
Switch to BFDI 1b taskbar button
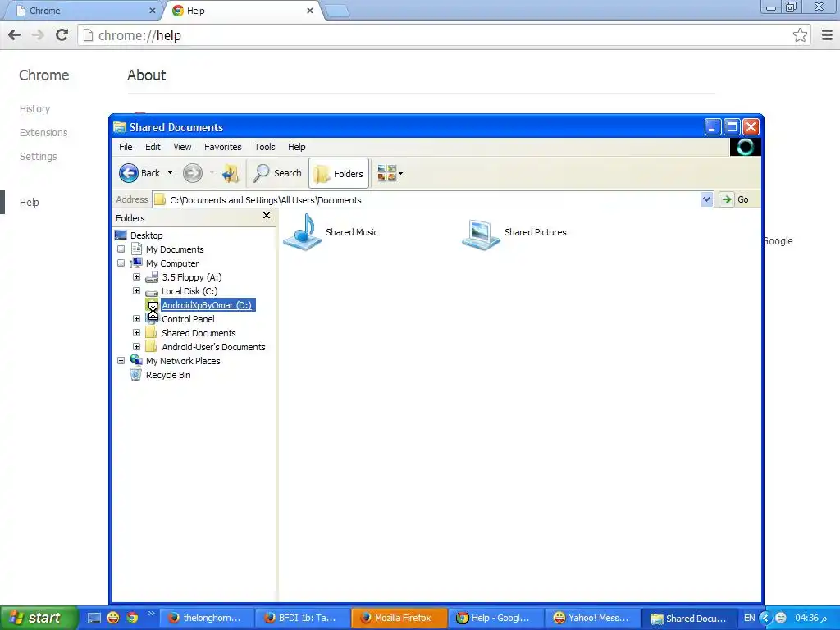click(x=303, y=618)
